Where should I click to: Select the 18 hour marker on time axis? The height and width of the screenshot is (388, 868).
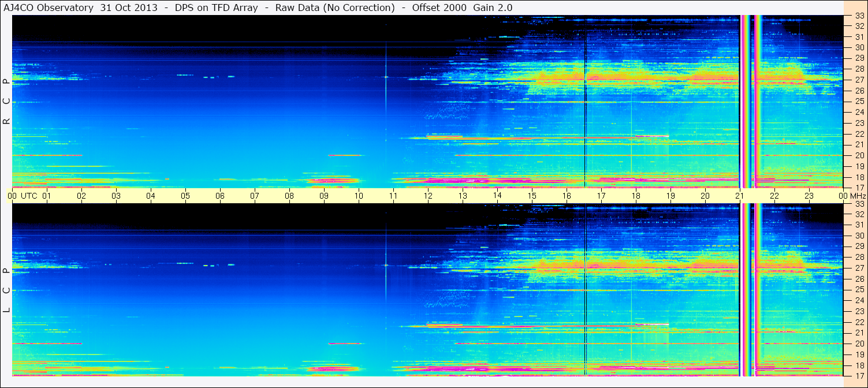coord(636,196)
